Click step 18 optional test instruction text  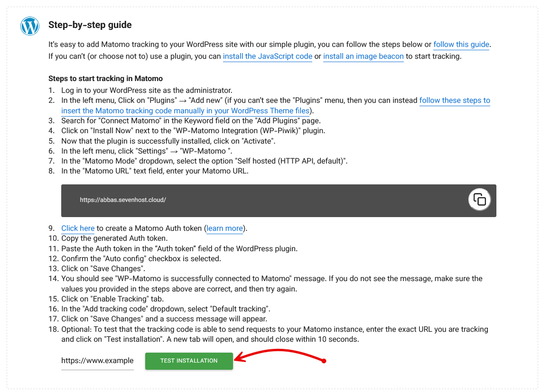pyautogui.click(x=275, y=334)
